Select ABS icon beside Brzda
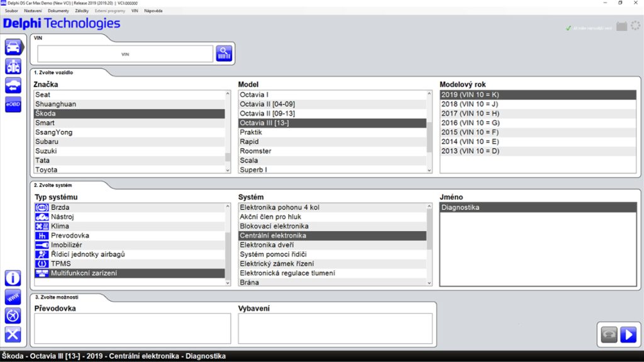 42,208
